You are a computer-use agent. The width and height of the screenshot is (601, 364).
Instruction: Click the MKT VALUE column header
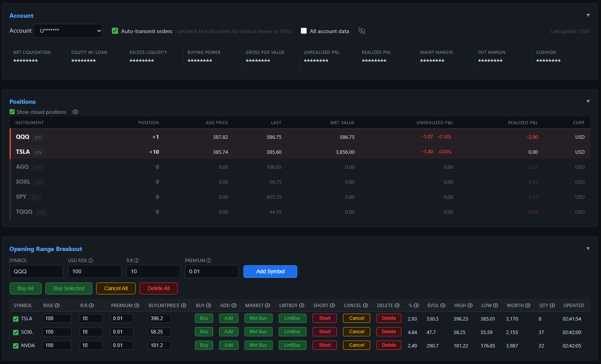pyautogui.click(x=342, y=123)
